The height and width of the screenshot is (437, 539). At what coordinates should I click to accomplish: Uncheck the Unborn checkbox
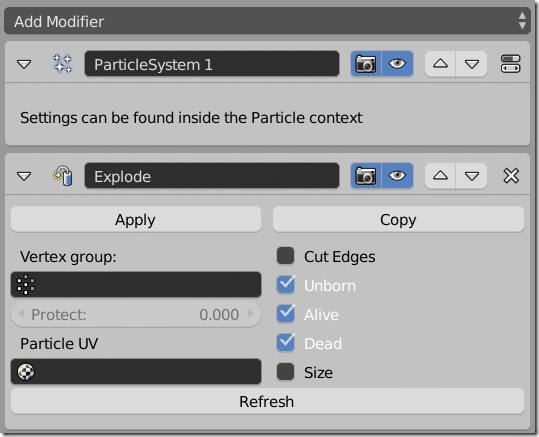point(285,285)
